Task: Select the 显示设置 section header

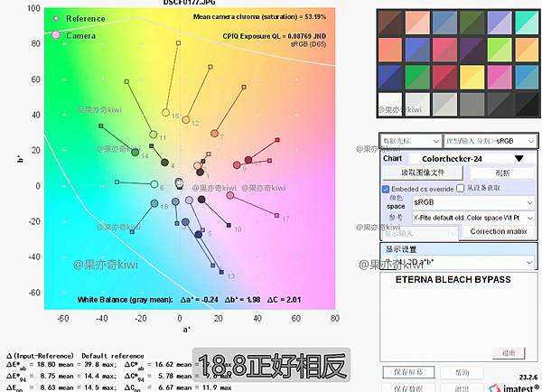Action: point(458,249)
